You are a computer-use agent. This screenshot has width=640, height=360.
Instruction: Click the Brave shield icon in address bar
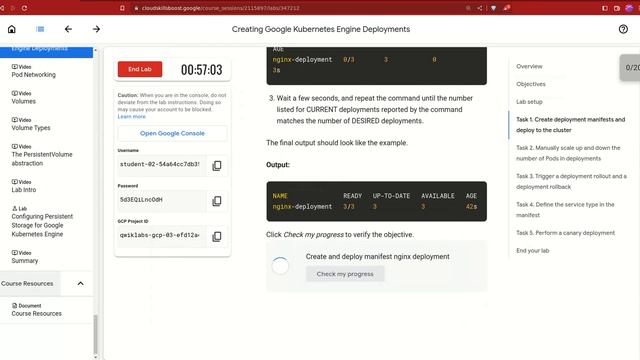pos(493,8)
